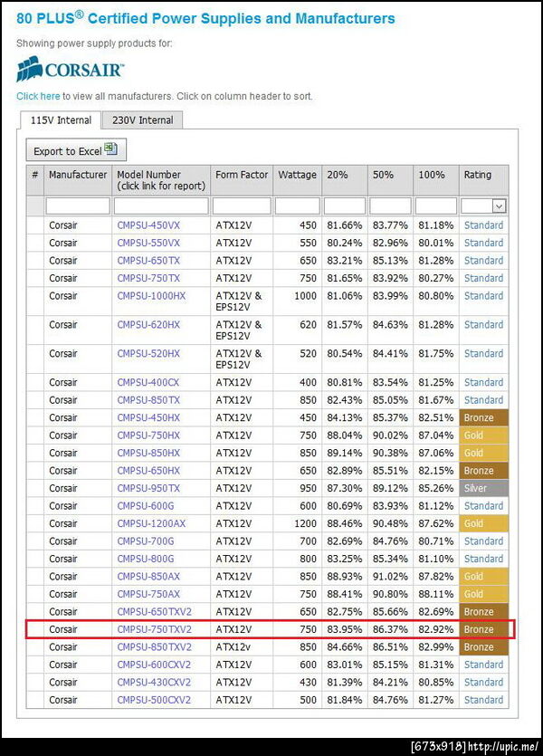Viewport: 543px width, 756px height.
Task: Open the CMPSU-750AX report link
Action: [148, 594]
